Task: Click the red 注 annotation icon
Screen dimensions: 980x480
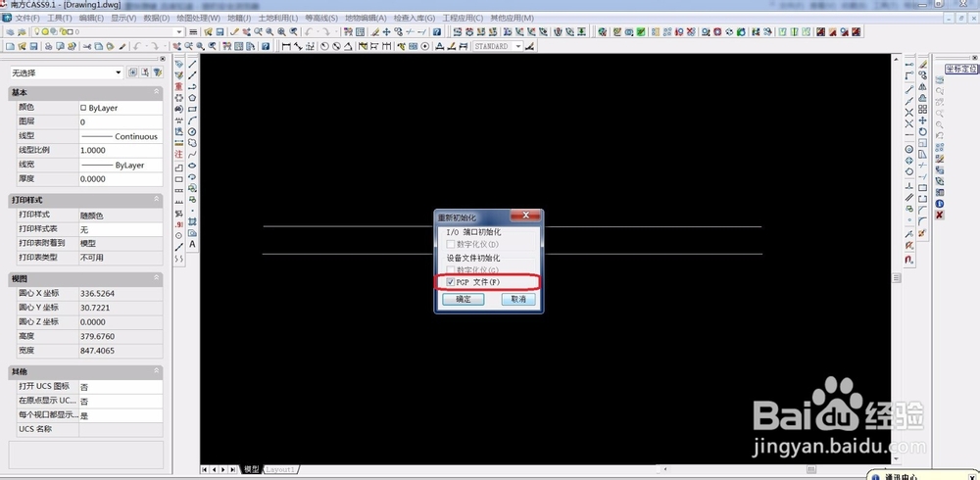Action: coord(178,155)
